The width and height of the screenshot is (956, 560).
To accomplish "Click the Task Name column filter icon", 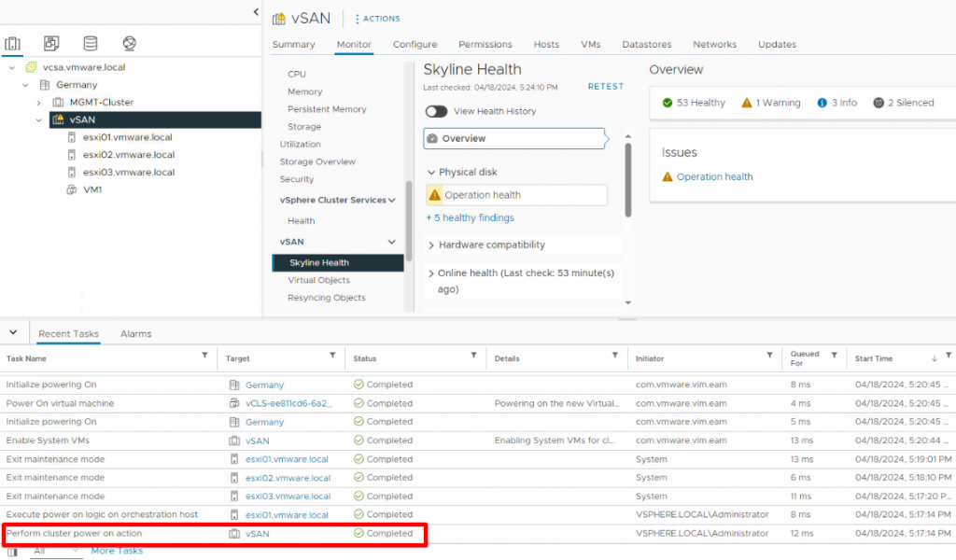I will [x=204, y=356].
